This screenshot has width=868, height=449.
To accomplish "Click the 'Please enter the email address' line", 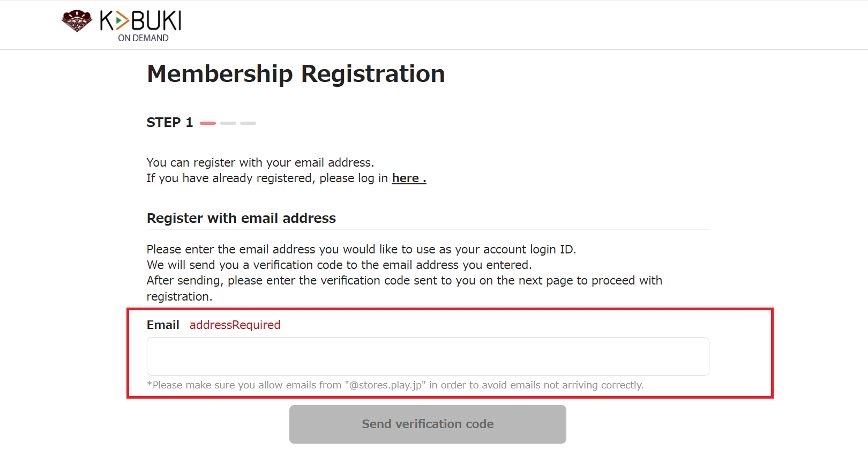I will 361,250.
